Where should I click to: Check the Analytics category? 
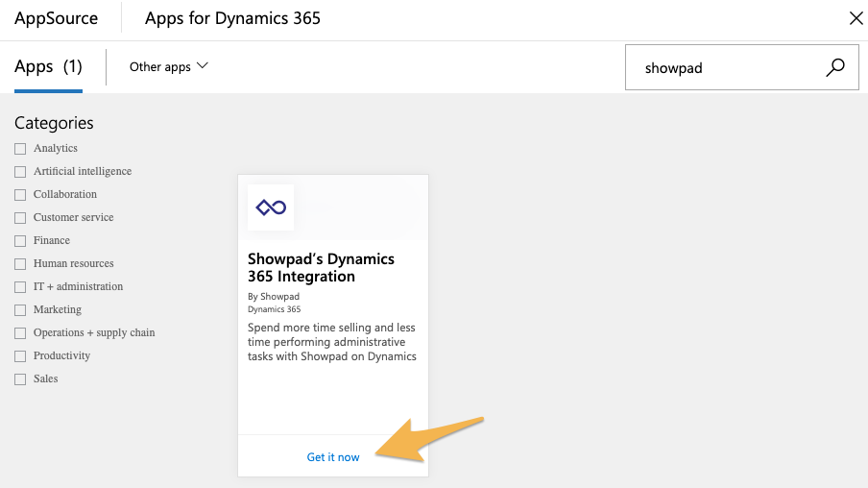20,149
